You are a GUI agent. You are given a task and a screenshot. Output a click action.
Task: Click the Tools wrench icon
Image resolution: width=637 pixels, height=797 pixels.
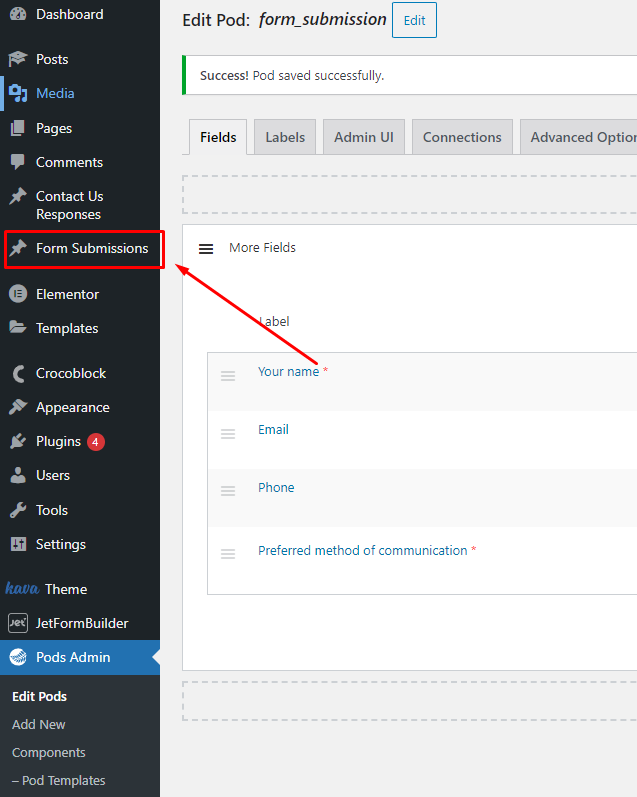tap(18, 510)
